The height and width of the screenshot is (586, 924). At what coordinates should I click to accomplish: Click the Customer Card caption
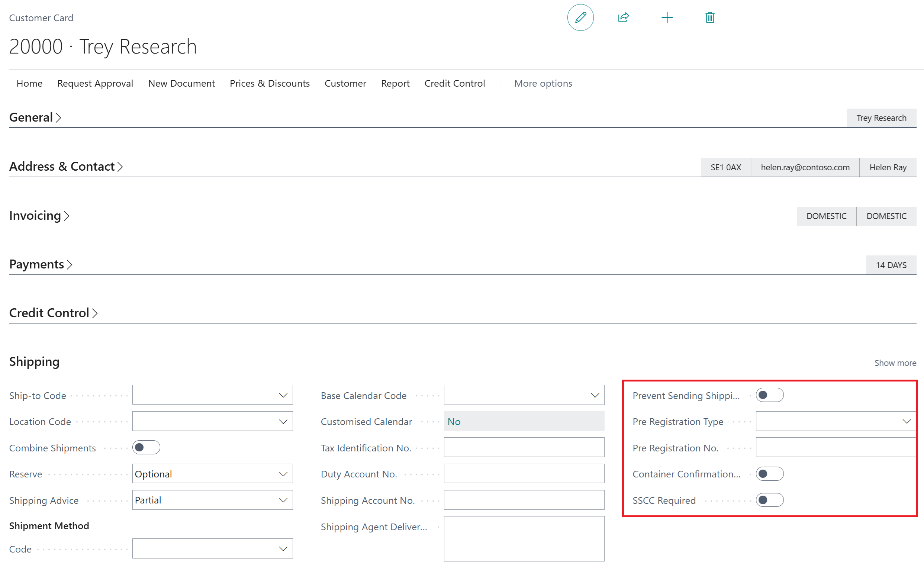[41, 18]
